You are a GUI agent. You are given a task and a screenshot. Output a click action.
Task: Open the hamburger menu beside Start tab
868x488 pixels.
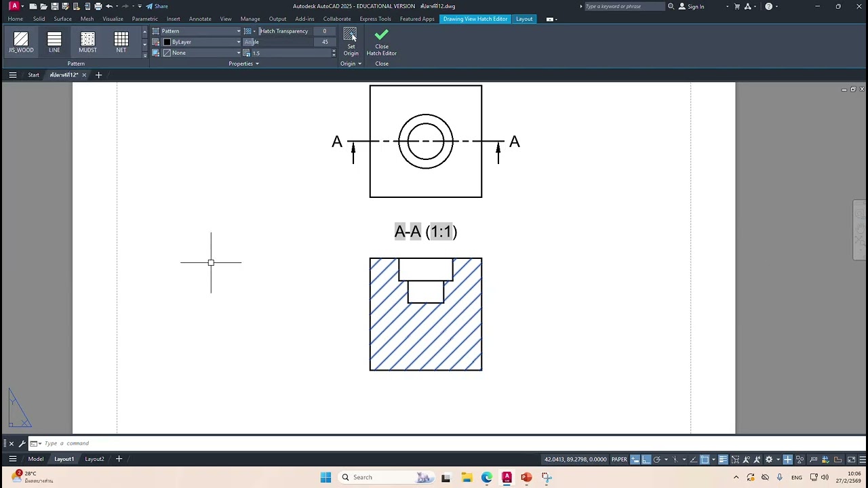click(x=12, y=75)
